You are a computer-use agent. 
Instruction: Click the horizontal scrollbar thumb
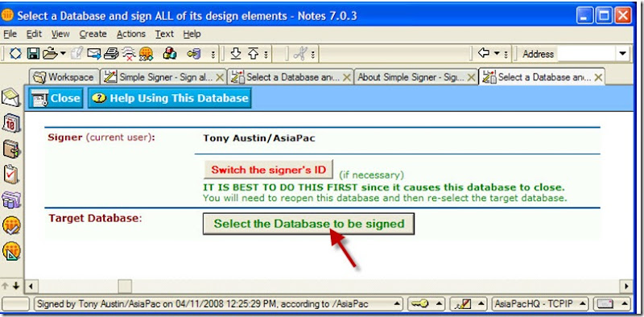tap(125, 286)
